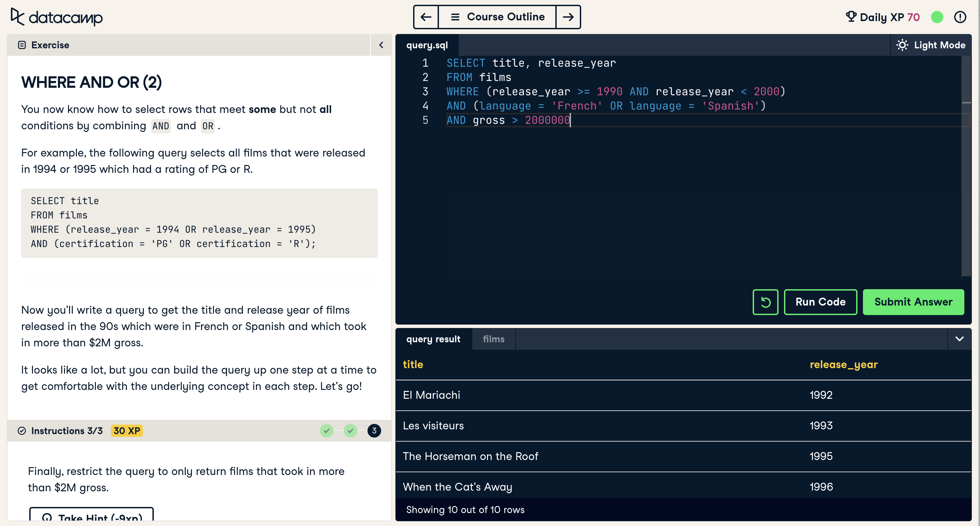Place cursor at end of line 5

coord(571,120)
